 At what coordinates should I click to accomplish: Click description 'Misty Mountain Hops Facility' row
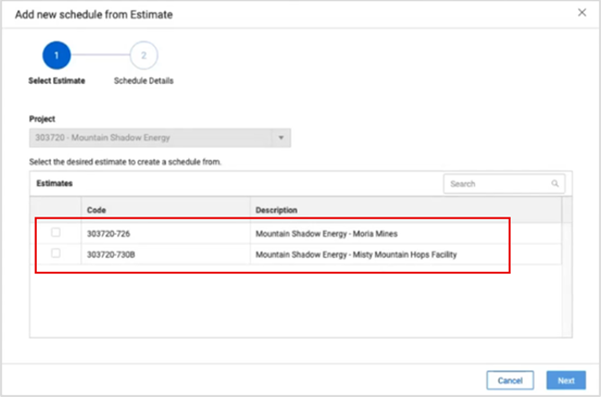click(356, 254)
